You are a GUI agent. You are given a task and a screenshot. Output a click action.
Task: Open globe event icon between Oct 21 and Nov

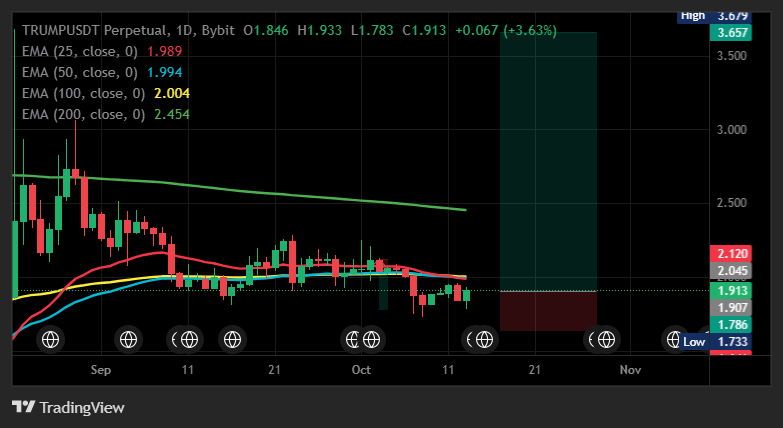click(x=606, y=340)
